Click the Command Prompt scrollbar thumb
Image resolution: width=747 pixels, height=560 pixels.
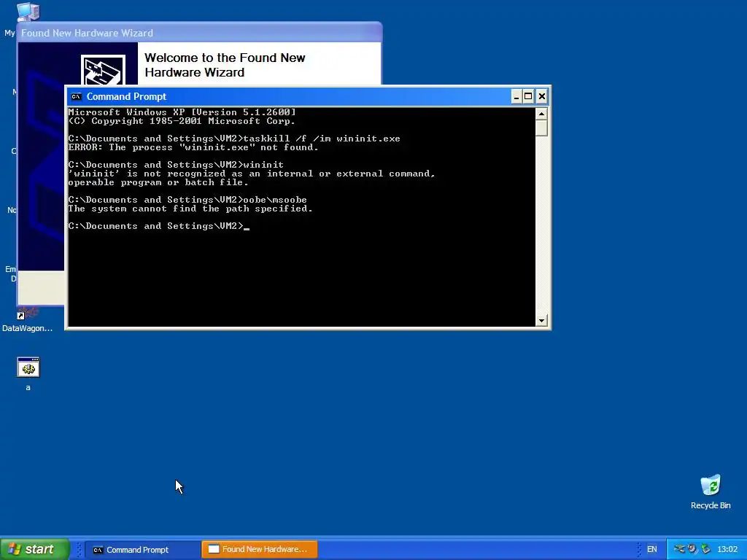point(541,128)
